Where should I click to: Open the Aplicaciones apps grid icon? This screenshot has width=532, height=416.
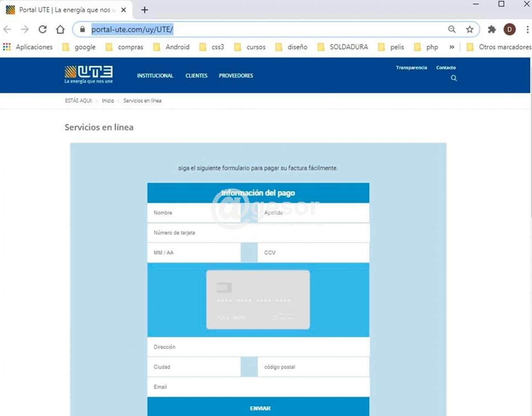tap(7, 47)
